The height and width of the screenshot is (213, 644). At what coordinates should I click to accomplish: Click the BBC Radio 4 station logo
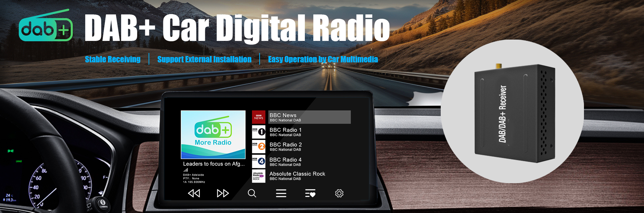(x=259, y=161)
